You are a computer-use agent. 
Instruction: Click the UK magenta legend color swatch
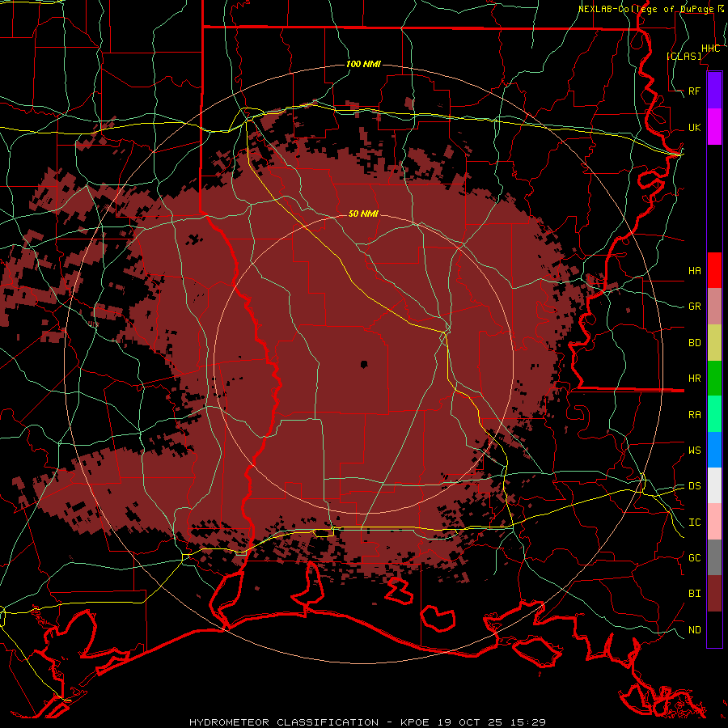coord(714,127)
